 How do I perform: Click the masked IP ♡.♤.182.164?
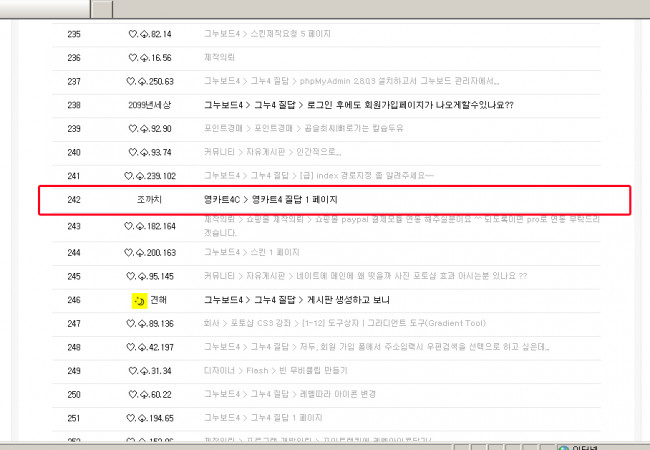150,226
